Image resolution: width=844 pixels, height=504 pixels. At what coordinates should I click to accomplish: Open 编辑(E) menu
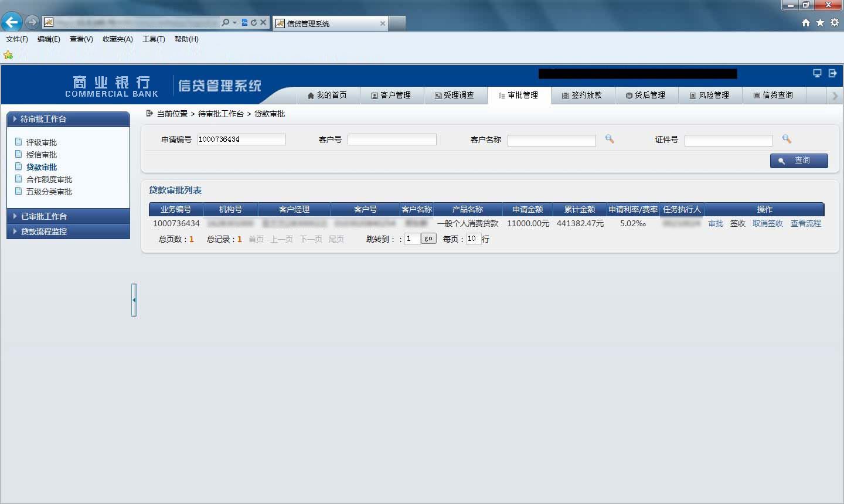(x=49, y=39)
